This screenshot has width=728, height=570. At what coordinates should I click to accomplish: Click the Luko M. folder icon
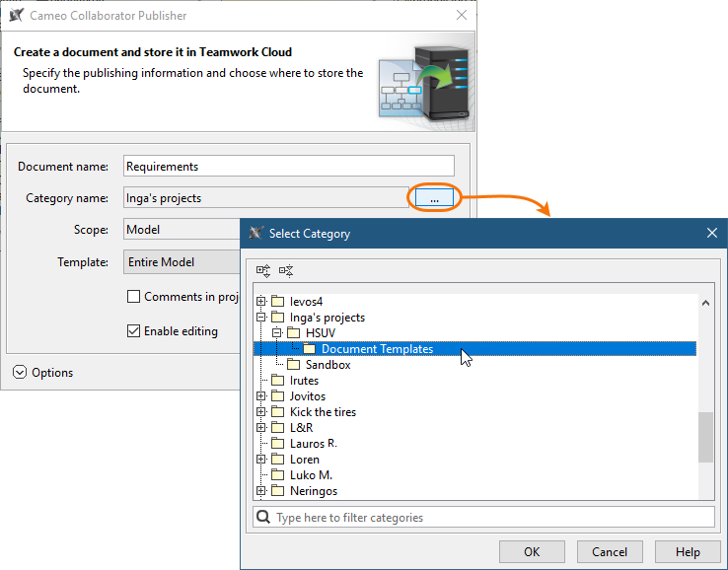coord(277,475)
